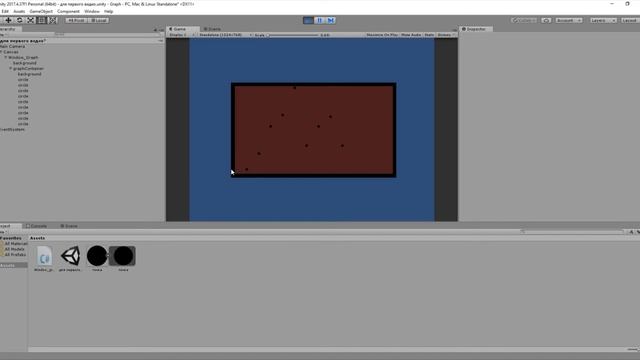Screen dimensions: 640x360
Task: Advance one frame with the Step button
Action: tap(331, 20)
